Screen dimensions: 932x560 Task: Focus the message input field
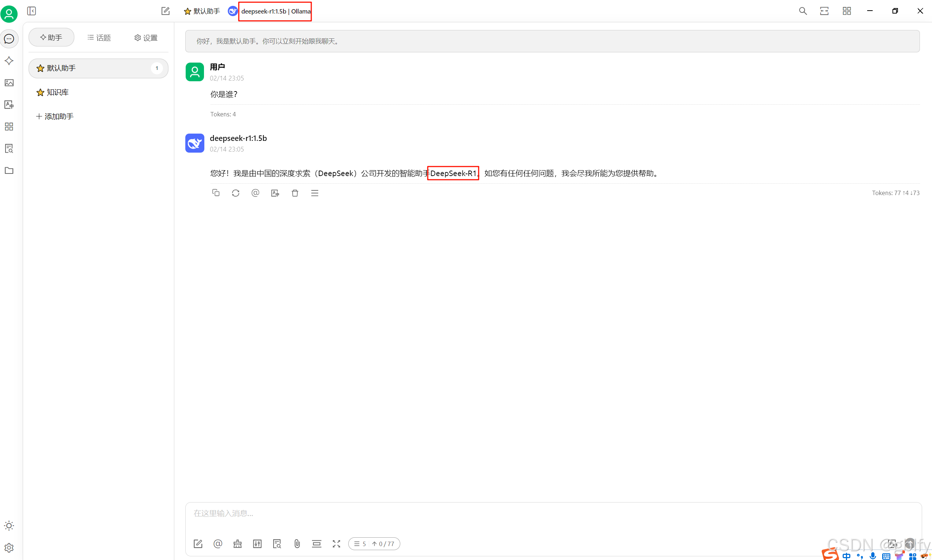528,513
